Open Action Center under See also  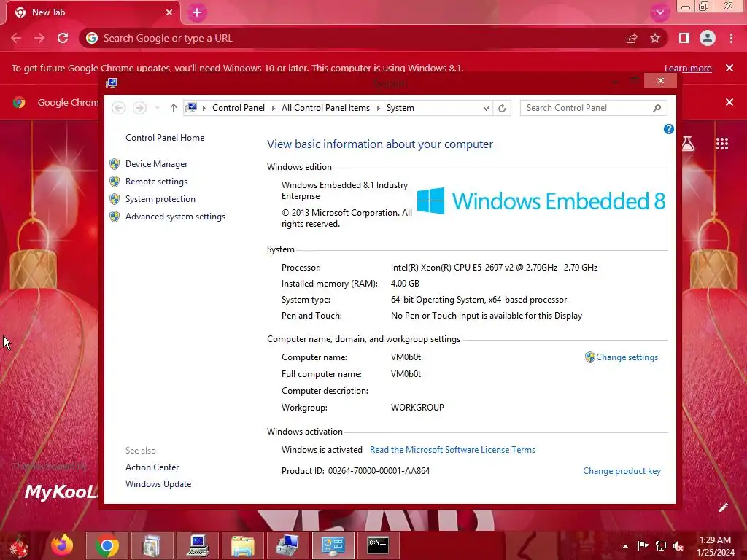pos(152,467)
